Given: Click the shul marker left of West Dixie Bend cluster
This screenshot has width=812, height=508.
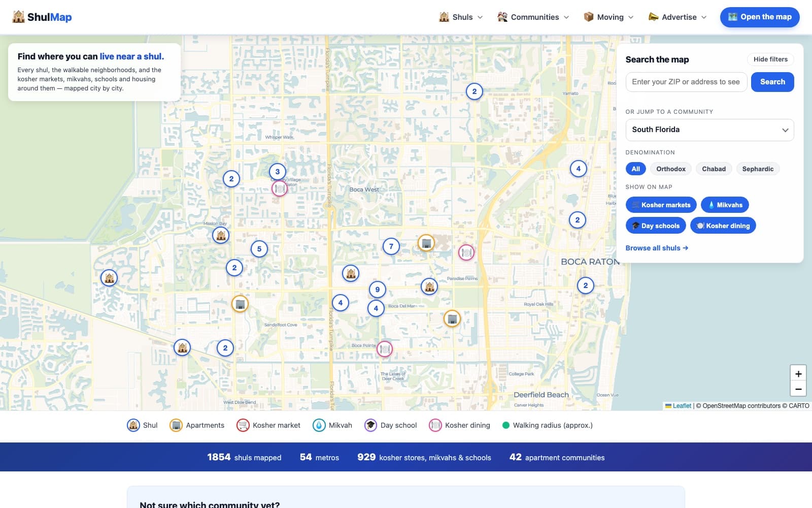Looking at the screenshot, I should pyautogui.click(x=182, y=348).
